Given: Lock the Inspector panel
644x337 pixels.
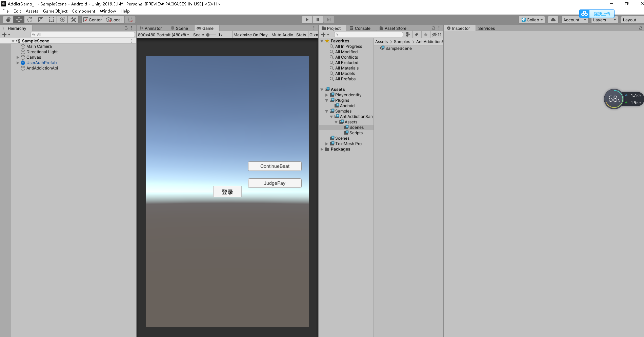Looking at the screenshot, I should tap(640, 28).
